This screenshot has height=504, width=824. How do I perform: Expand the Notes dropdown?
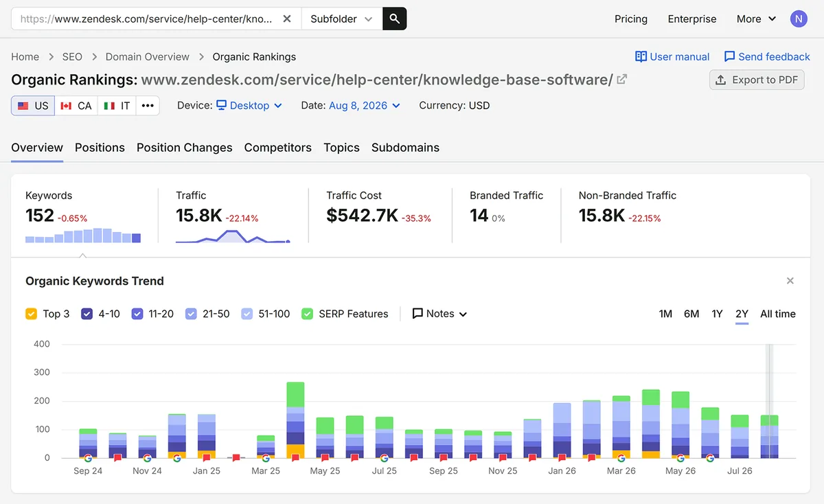440,314
